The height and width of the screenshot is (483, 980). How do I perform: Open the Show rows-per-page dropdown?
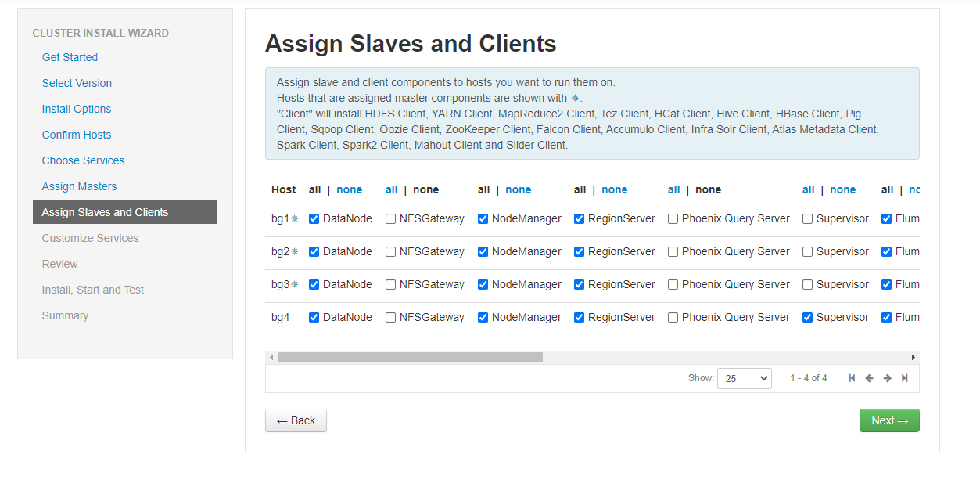click(x=744, y=378)
